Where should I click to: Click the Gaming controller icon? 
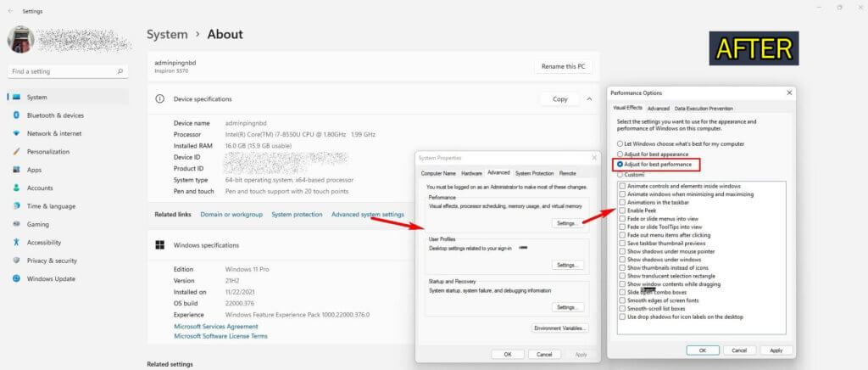point(16,224)
